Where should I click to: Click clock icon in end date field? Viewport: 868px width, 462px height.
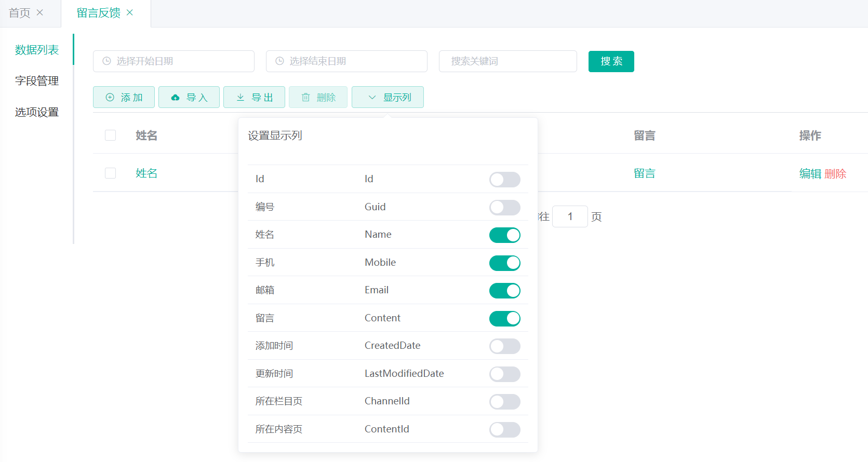pyautogui.click(x=280, y=61)
